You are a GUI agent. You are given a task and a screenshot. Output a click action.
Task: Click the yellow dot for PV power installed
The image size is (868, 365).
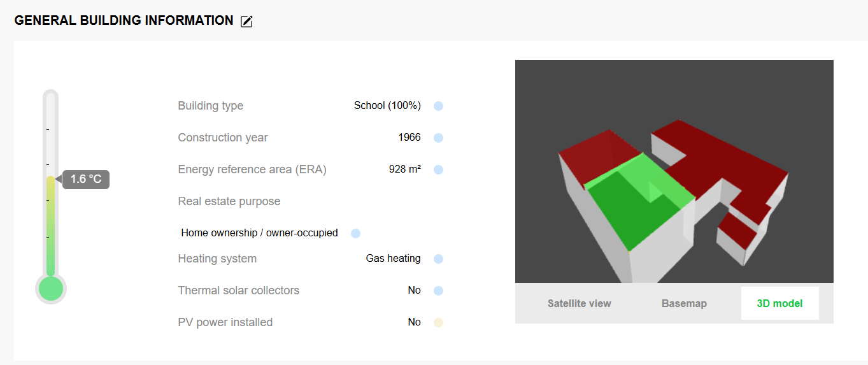[x=438, y=322]
